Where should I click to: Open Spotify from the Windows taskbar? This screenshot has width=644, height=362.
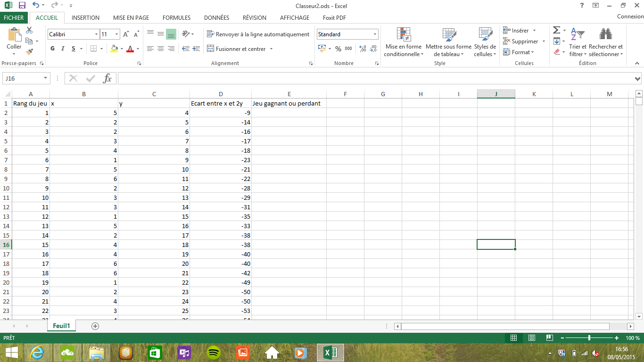point(214,353)
